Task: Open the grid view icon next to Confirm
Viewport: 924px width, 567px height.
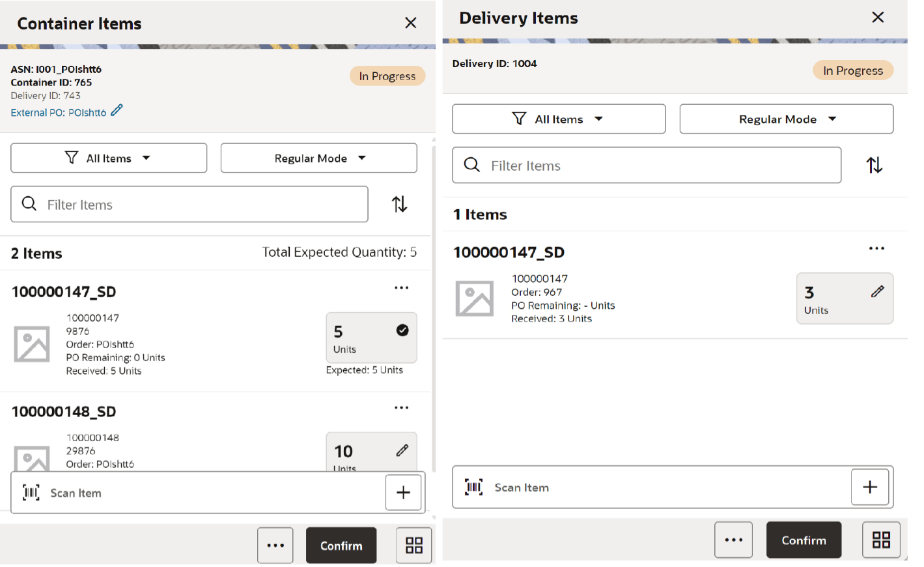Action: click(x=413, y=545)
